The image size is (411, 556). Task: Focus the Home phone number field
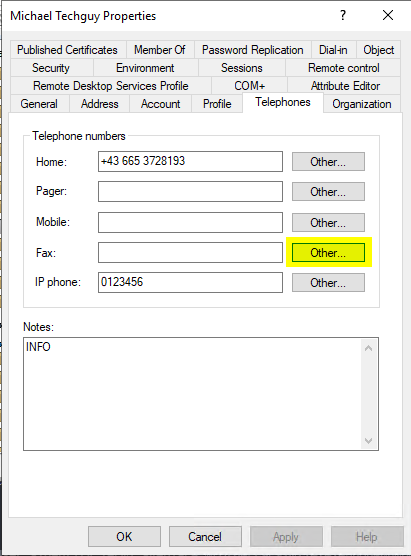[x=190, y=161]
